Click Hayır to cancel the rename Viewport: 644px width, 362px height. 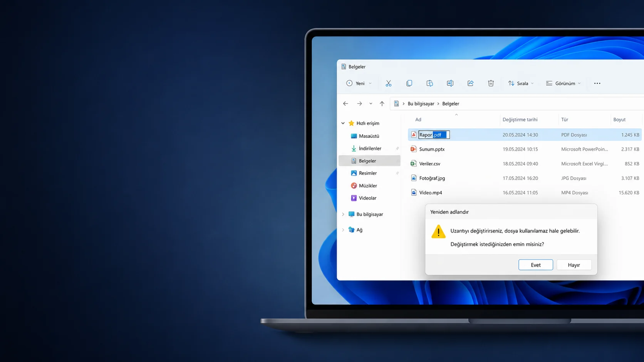click(574, 265)
